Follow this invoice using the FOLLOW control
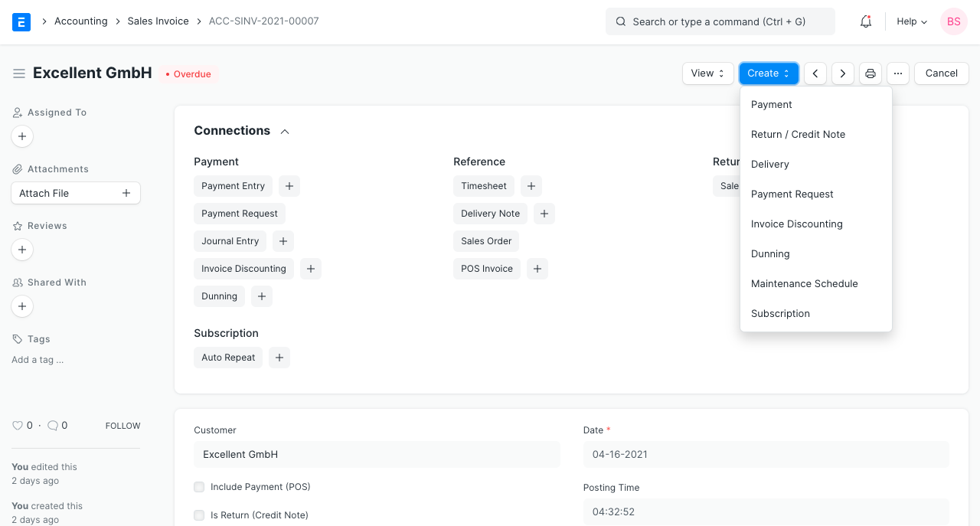Image resolution: width=980 pixels, height=526 pixels. click(x=122, y=425)
